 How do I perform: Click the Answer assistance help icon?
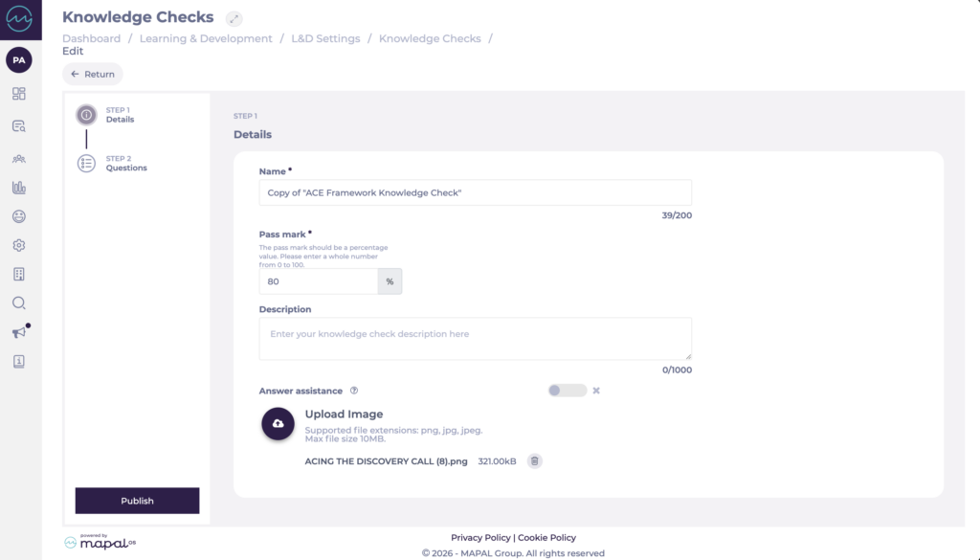[354, 391]
